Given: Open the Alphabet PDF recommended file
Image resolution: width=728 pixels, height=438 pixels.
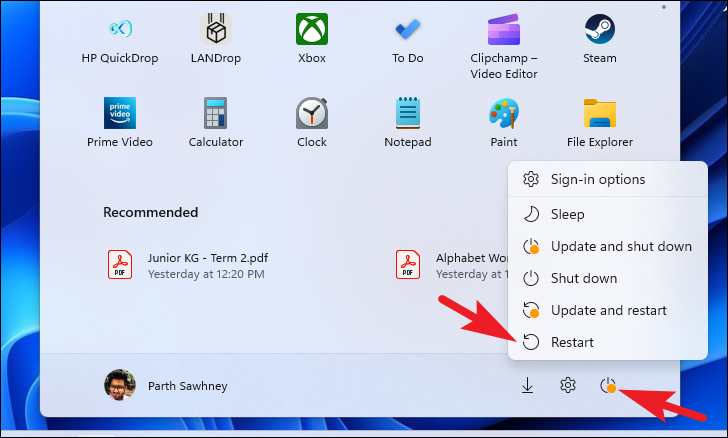Looking at the screenshot, I should 451,265.
